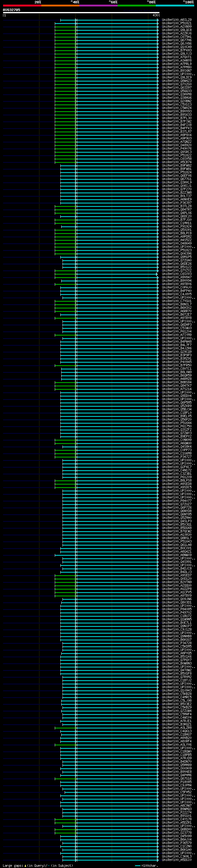
Task: Select the UniRef100_B7FKH3 hit label
Action: click(x=176, y=50)
